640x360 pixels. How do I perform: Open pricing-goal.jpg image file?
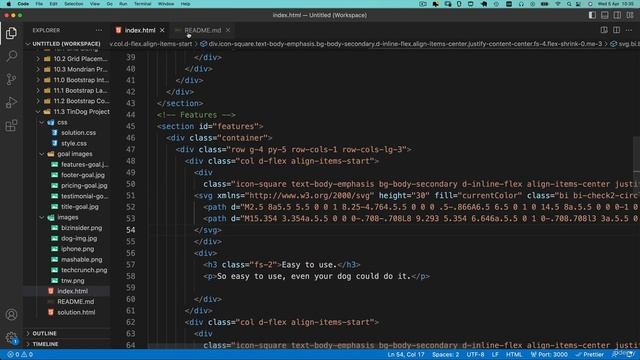84,185
